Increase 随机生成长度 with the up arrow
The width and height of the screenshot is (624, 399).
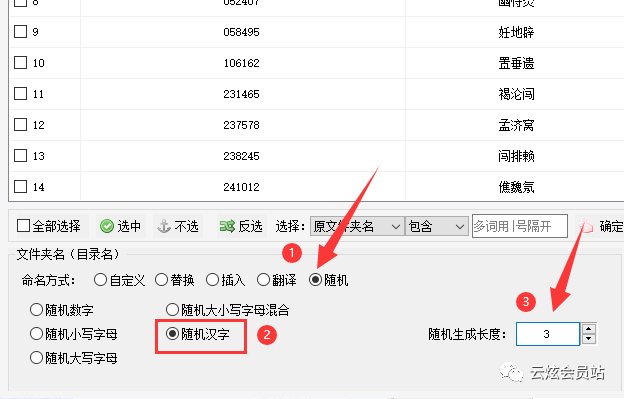(x=589, y=329)
